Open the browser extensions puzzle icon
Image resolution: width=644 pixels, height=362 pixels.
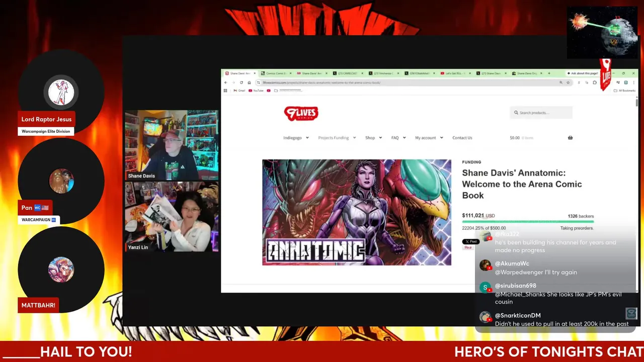(595, 82)
